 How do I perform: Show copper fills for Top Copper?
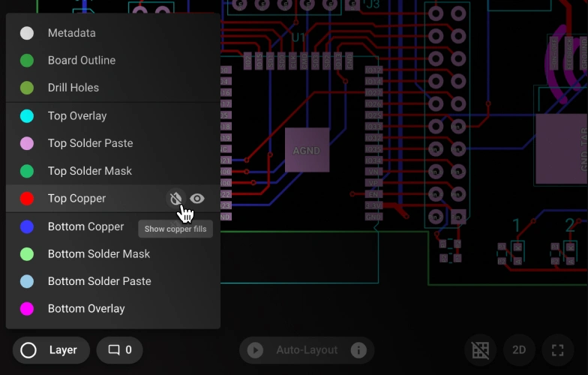pyautogui.click(x=175, y=199)
